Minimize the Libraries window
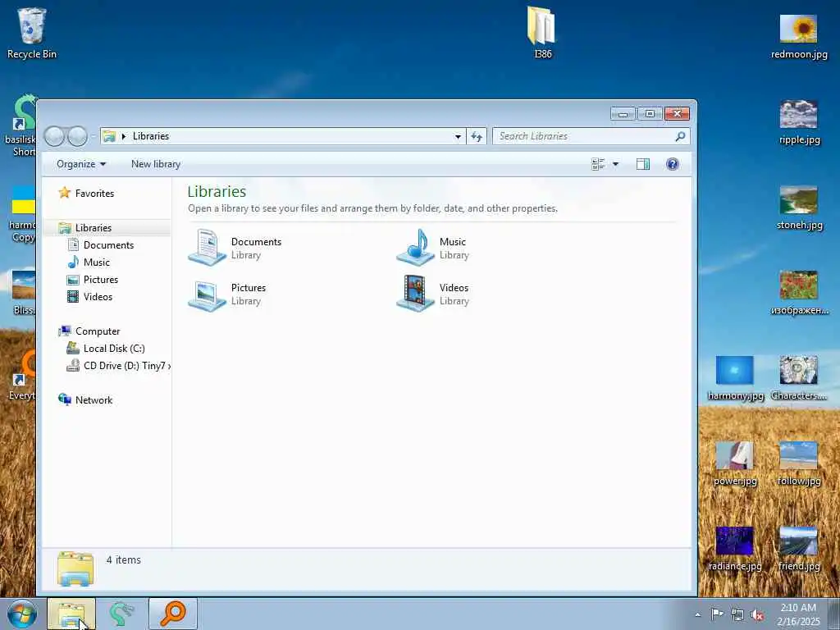This screenshot has width=840, height=630. (x=623, y=113)
